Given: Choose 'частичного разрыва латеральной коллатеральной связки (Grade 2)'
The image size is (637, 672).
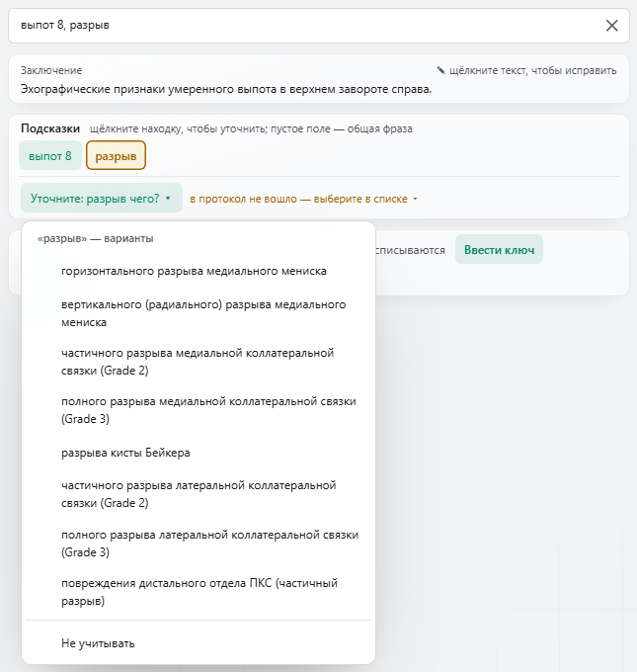Looking at the screenshot, I should coord(199,494).
